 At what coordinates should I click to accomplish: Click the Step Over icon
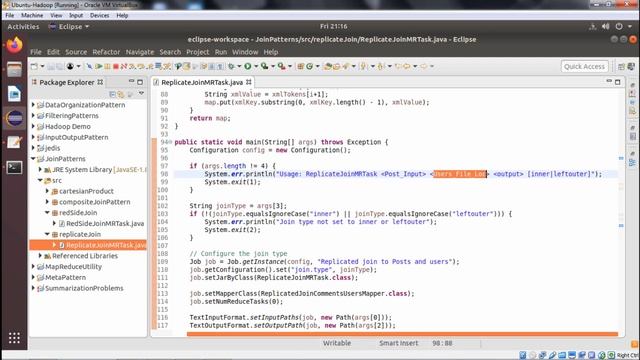[x=141, y=66]
